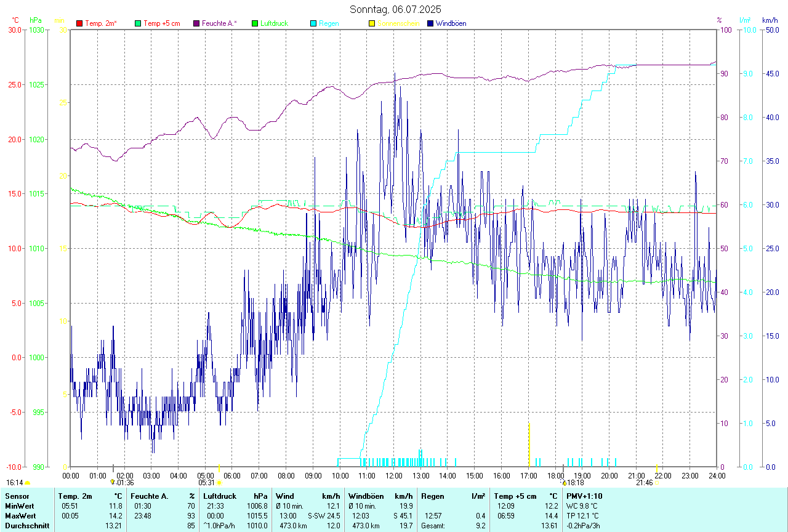Click the Luftdruck legend label

(x=274, y=23)
